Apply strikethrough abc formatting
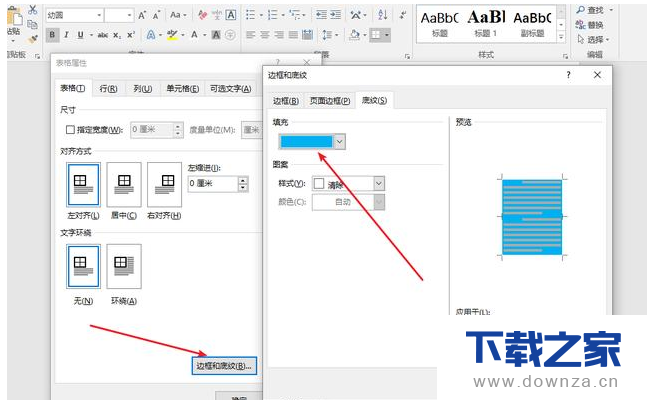 coord(102,36)
